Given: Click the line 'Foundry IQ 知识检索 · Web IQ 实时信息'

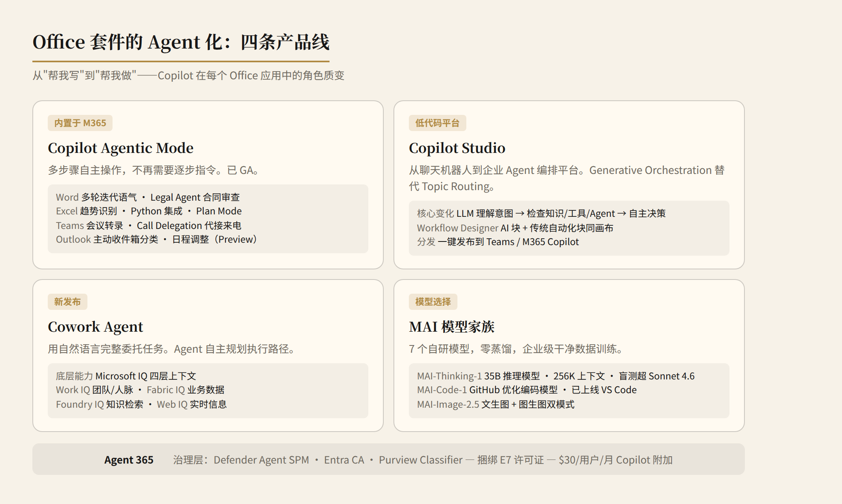Looking at the screenshot, I should tap(141, 404).
